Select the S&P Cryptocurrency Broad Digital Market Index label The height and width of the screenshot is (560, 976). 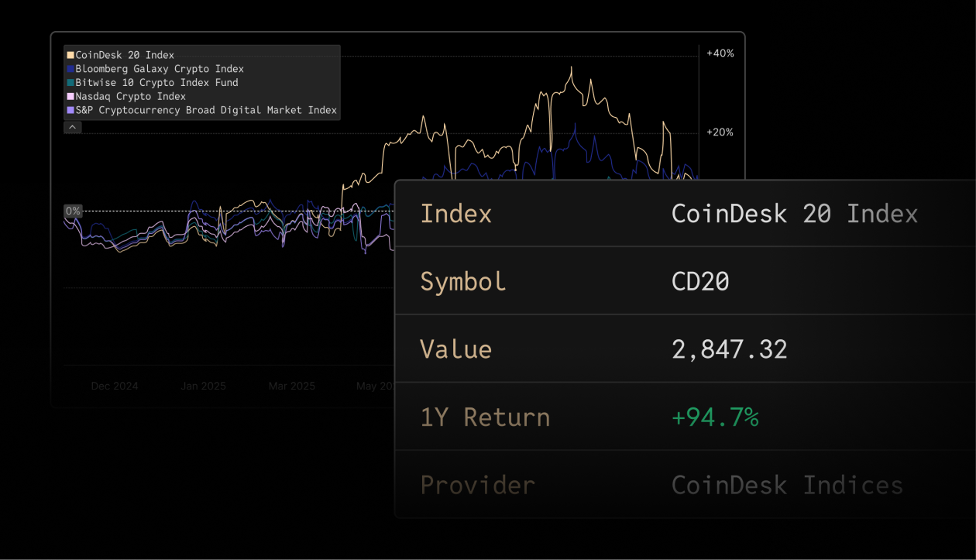[206, 110]
